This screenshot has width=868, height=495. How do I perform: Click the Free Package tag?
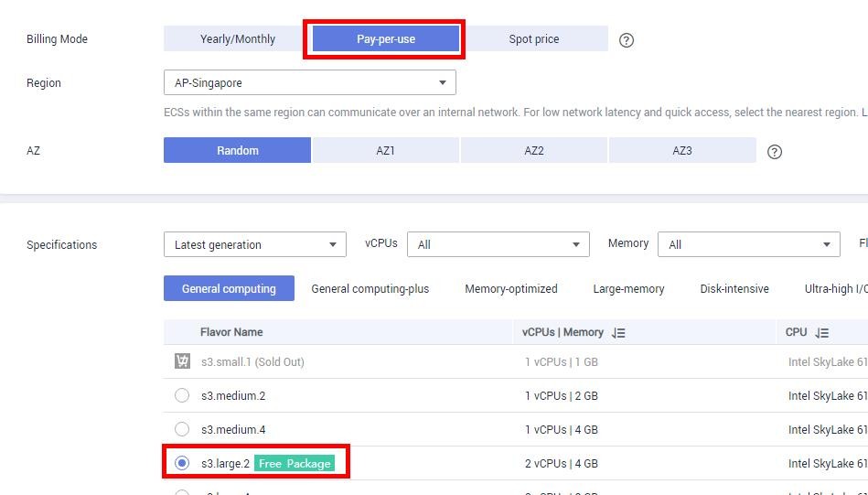[x=295, y=464]
